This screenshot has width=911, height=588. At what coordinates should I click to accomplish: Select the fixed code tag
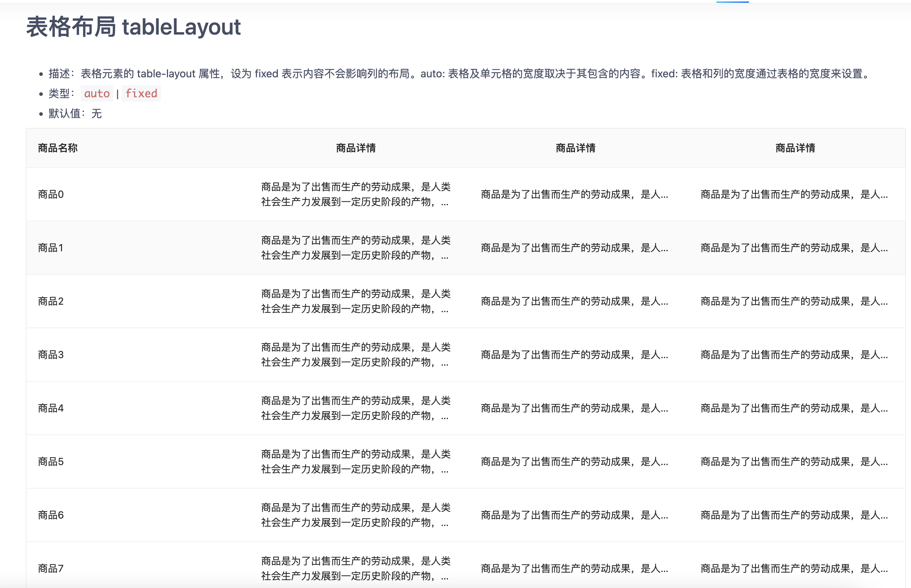point(141,93)
